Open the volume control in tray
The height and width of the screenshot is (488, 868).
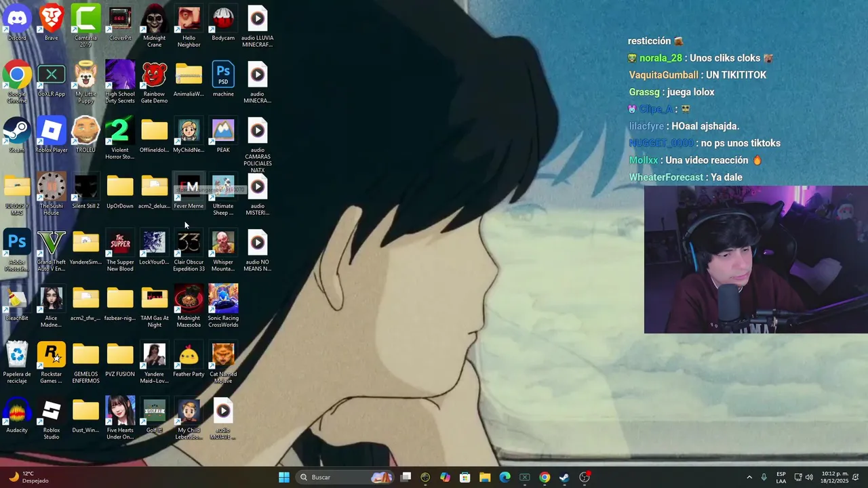tap(809, 477)
